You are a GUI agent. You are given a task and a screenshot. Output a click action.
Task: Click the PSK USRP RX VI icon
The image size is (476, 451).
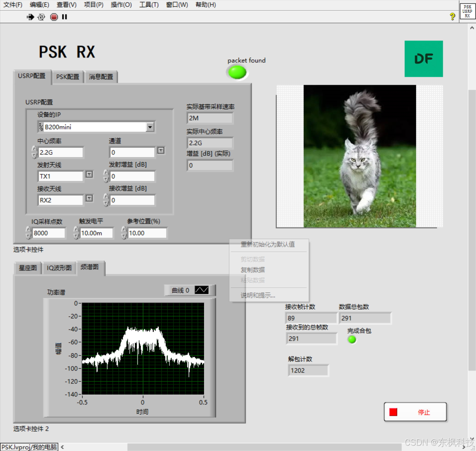tap(467, 11)
